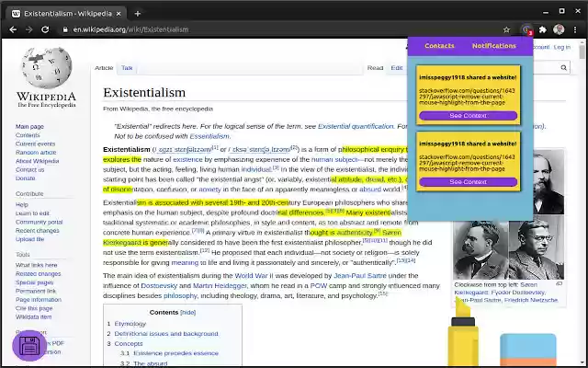Click the browser back arrow

(13, 29)
